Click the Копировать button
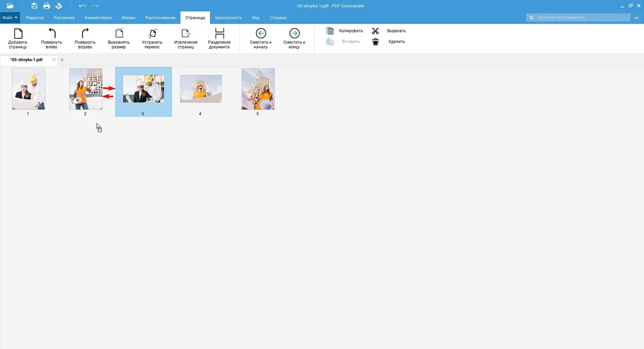Image resolution: width=644 pixels, height=349 pixels. coord(345,31)
